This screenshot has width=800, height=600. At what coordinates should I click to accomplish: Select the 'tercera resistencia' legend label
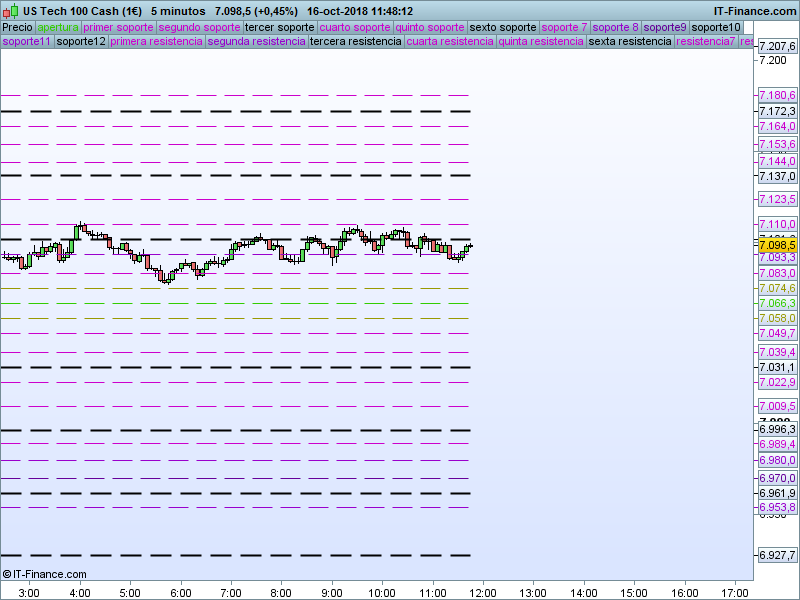[356, 41]
